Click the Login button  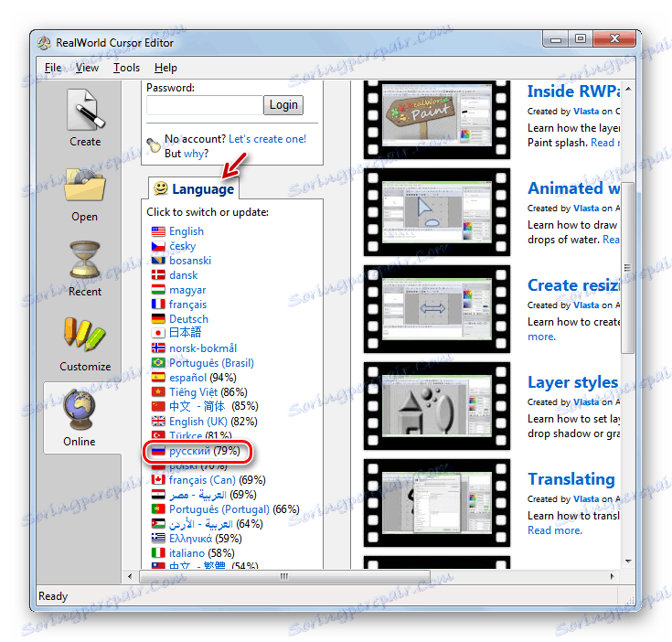pos(283,105)
